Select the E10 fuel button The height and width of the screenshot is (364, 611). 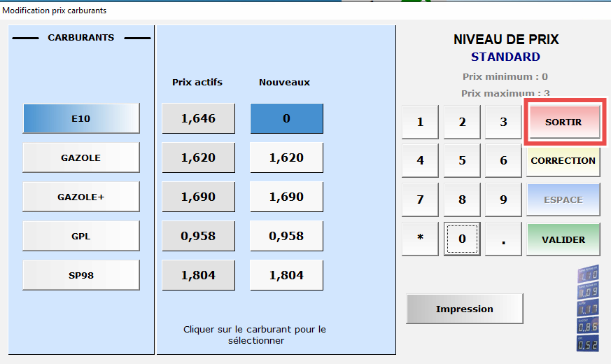coord(81,118)
